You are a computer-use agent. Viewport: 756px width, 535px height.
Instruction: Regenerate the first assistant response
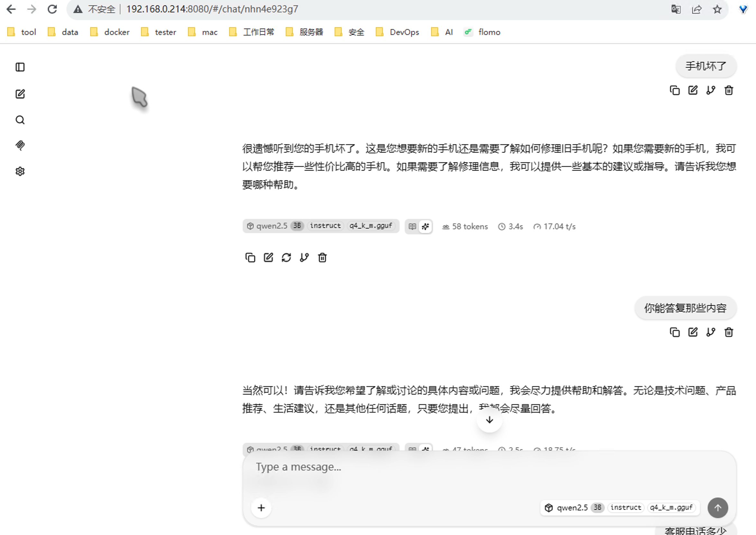pos(286,258)
